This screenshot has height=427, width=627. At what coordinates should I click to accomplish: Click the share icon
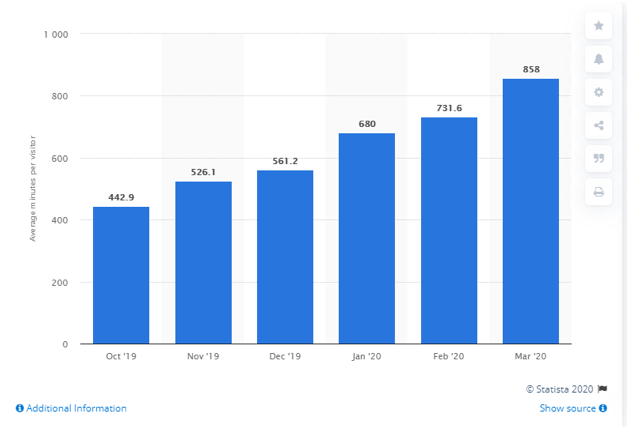599,125
